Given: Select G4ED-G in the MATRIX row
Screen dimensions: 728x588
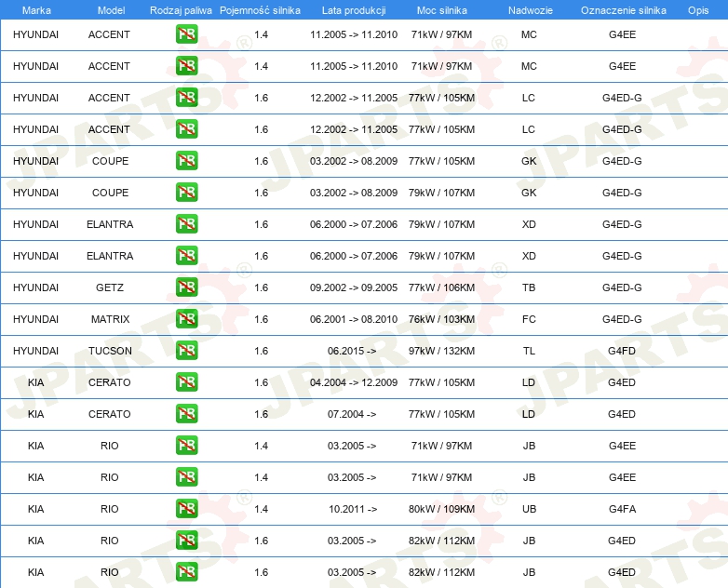Looking at the screenshot, I should pyautogui.click(x=622, y=319).
